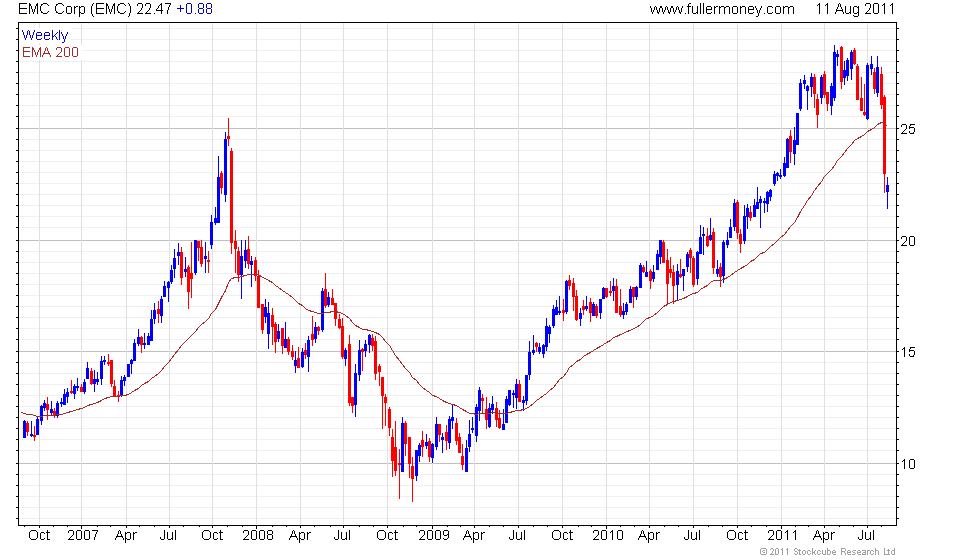Click the Jul label between 2008 and 2009
The width and height of the screenshot is (980, 560).
click(x=342, y=535)
